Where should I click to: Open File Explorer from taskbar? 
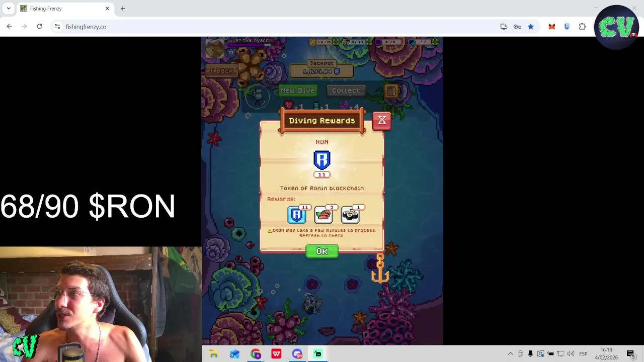pyautogui.click(x=214, y=354)
